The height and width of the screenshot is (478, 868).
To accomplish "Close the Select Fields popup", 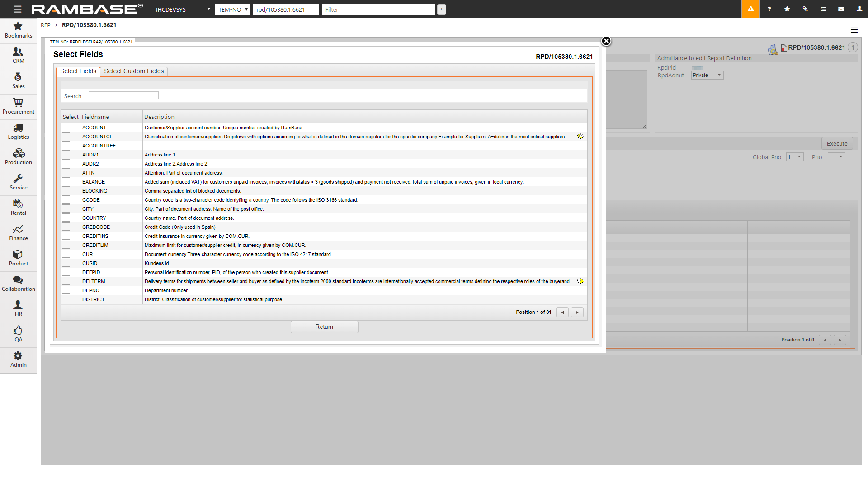I will (x=606, y=41).
